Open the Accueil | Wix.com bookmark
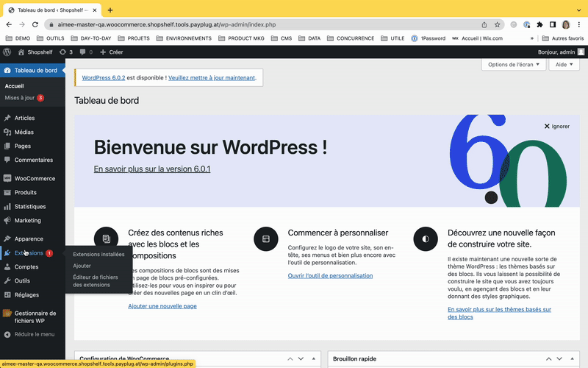 click(x=477, y=38)
